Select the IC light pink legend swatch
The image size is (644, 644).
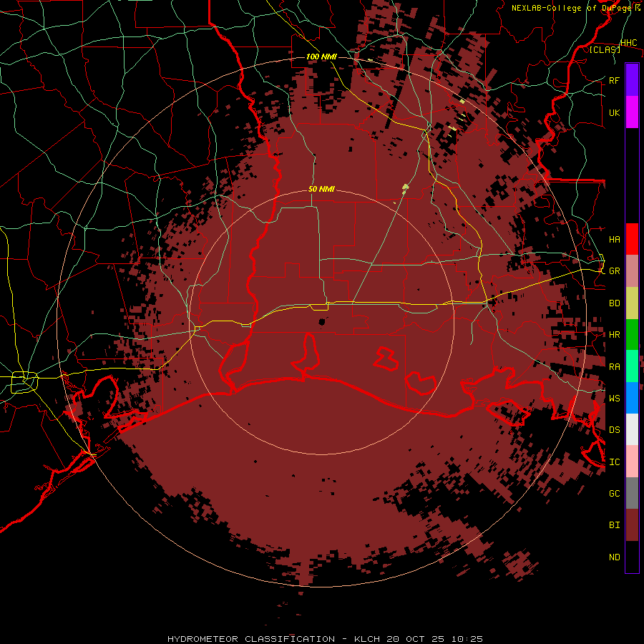pyautogui.click(x=632, y=462)
